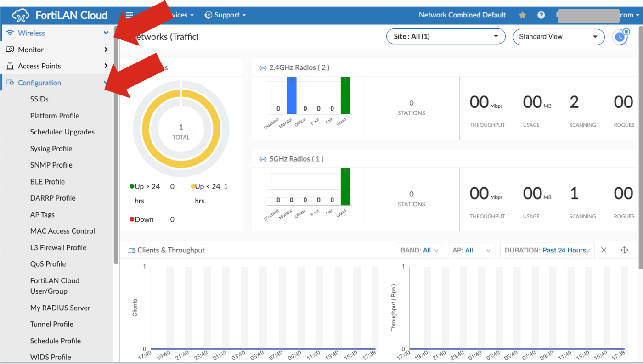Click the favorites star icon
Image resolution: width=643 pixels, height=364 pixels.
[522, 15]
